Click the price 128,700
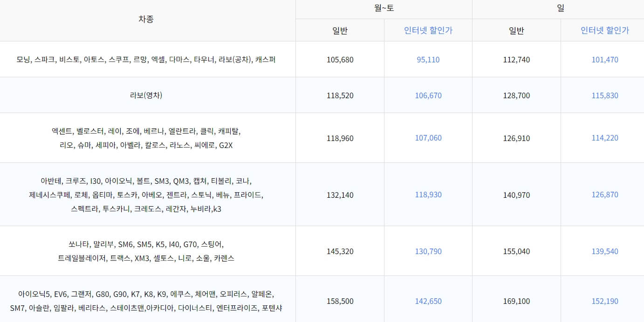644x322 pixels. (x=516, y=95)
